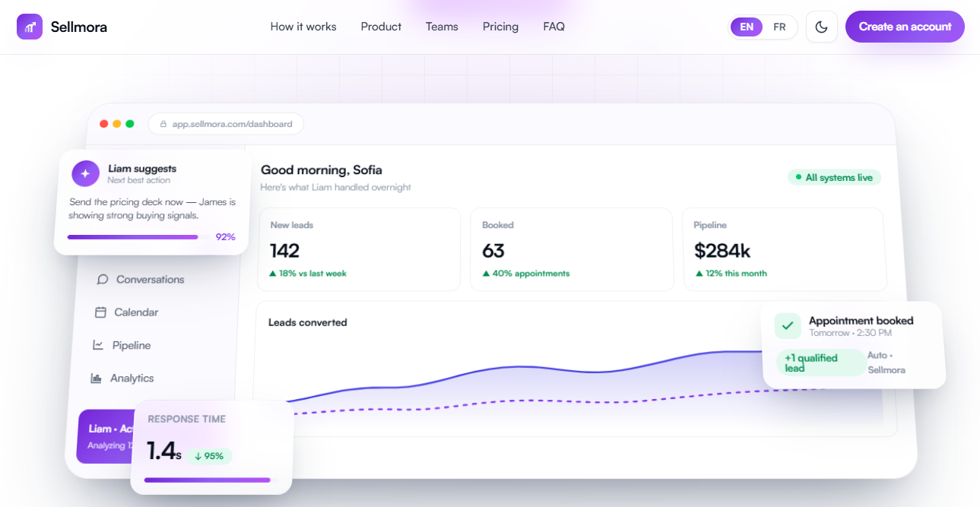Click the green window dot
980x507 pixels.
click(x=130, y=124)
